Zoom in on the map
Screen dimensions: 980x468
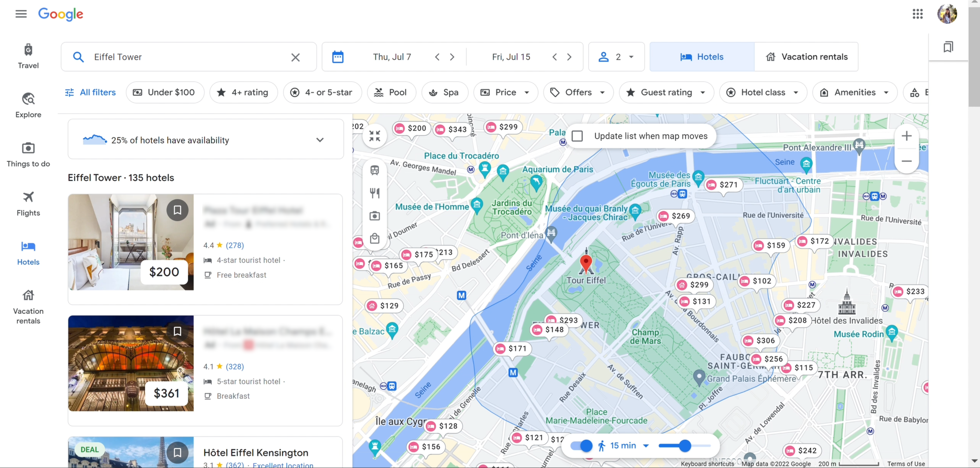click(906, 136)
